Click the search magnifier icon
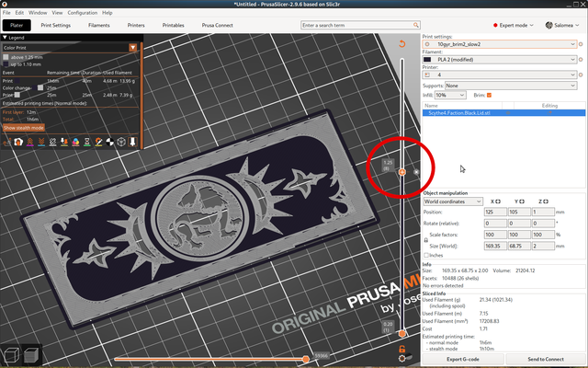Viewport: 588px width, 368px height. 416,25
